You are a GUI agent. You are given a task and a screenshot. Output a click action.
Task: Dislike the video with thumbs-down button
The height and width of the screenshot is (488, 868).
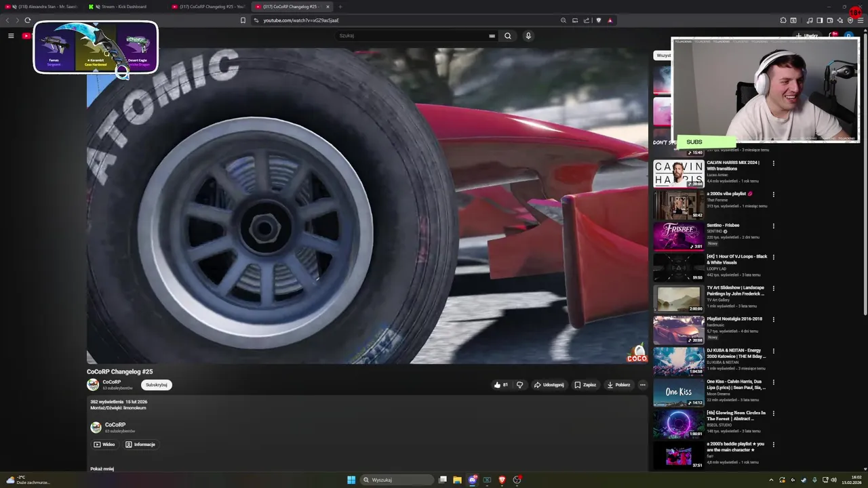tap(520, 385)
